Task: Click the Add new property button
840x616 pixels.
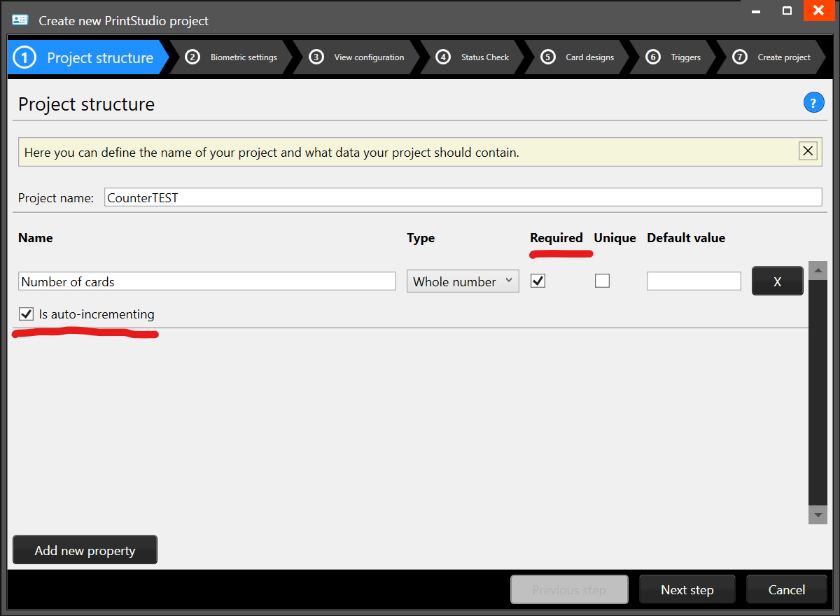Action: point(84,549)
